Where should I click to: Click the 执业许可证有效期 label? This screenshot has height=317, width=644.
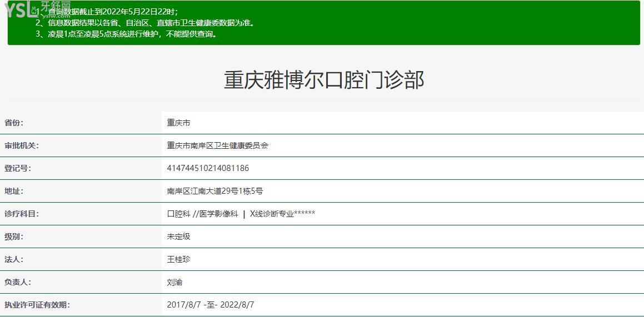pos(37,305)
